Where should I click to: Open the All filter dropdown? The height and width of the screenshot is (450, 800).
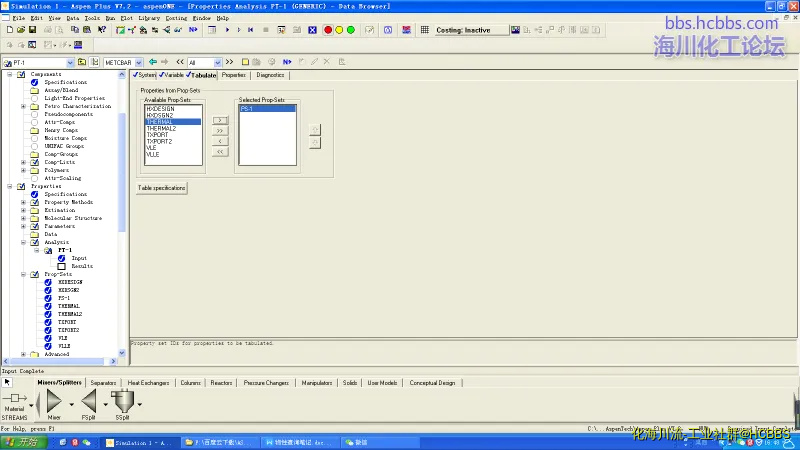coord(217,63)
